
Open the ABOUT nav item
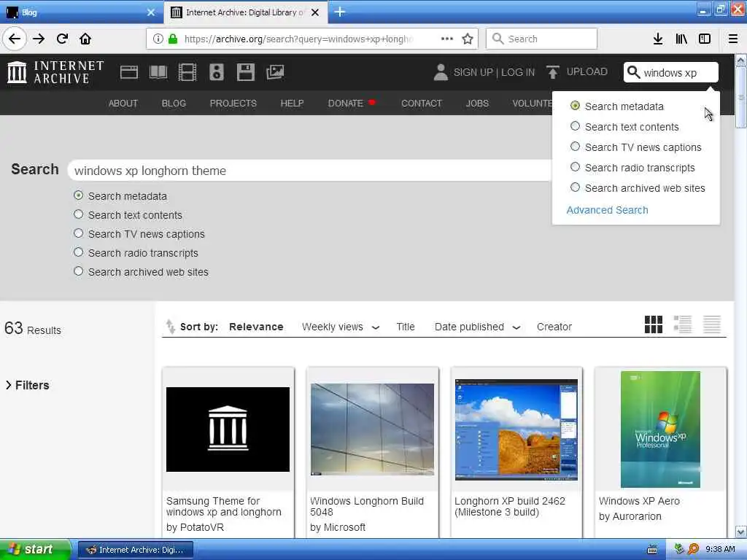123,104
